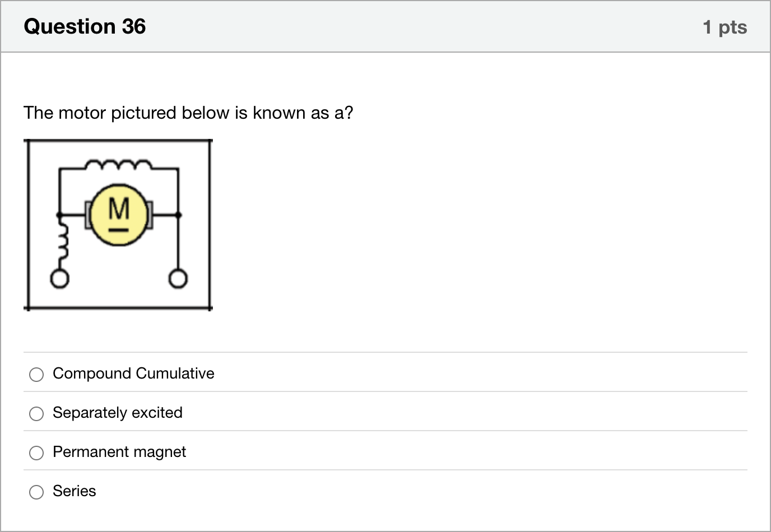Click the right gray motor brush
The width and height of the screenshot is (771, 532).
coord(150,215)
